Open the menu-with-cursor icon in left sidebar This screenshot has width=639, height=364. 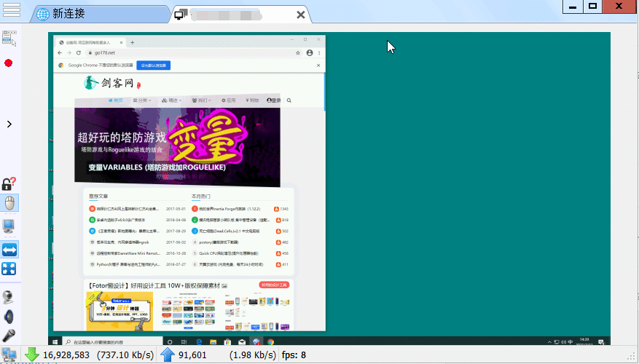click(x=9, y=38)
